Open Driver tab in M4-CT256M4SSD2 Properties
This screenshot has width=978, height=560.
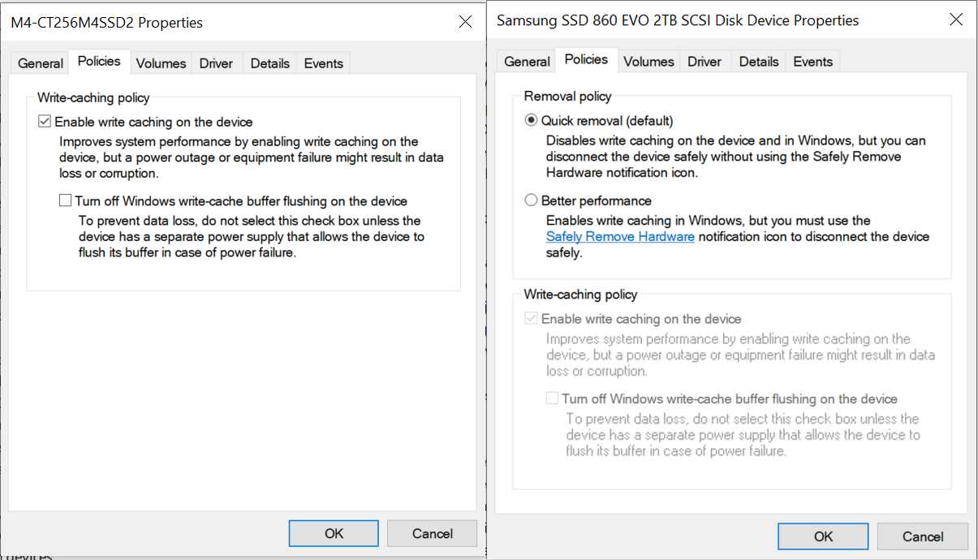pos(216,63)
